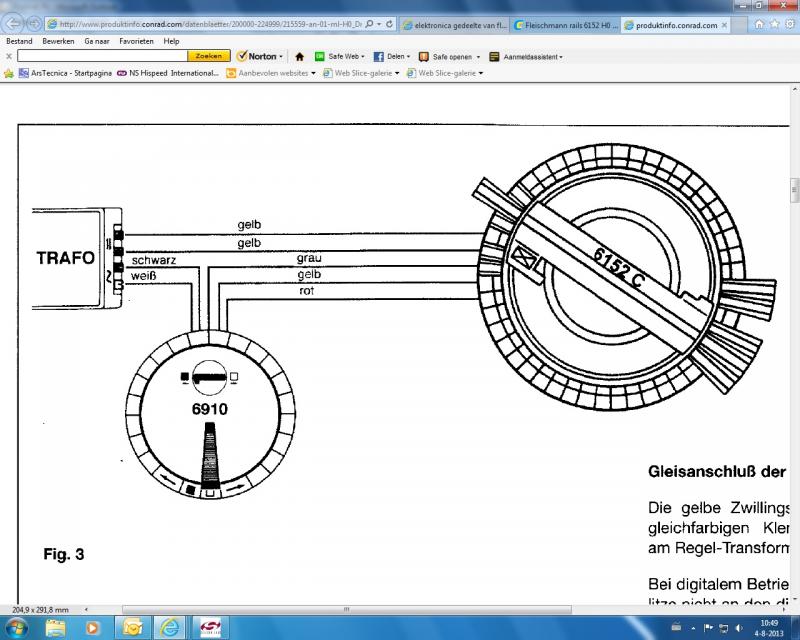Open the Norton dropdown arrow
The height and width of the screenshot is (640, 800).
[x=281, y=57]
